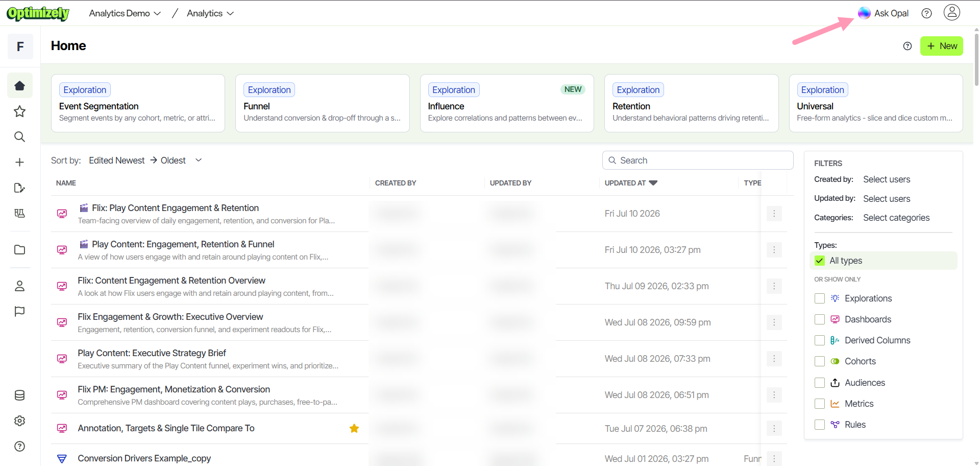Click the Optimizely logo
The image size is (980, 466).
click(38, 13)
